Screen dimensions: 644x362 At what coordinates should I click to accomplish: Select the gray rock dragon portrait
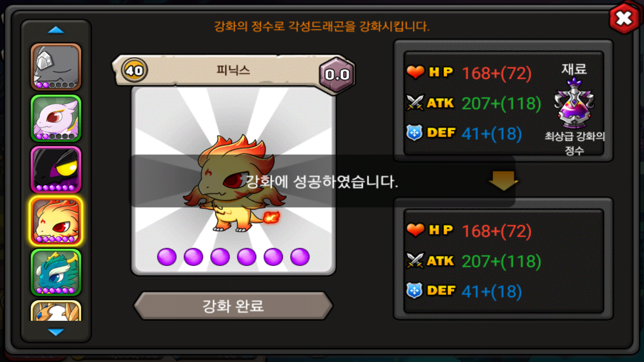click(x=56, y=66)
